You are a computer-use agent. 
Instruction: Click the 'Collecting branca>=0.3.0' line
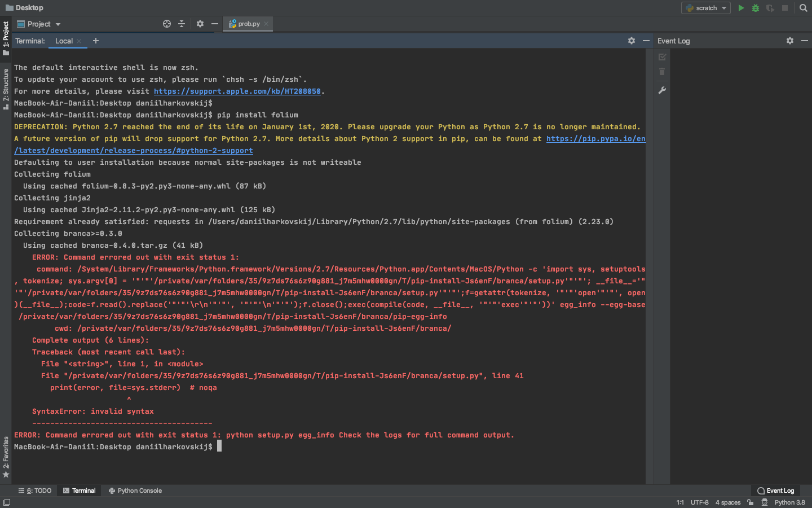pos(68,234)
